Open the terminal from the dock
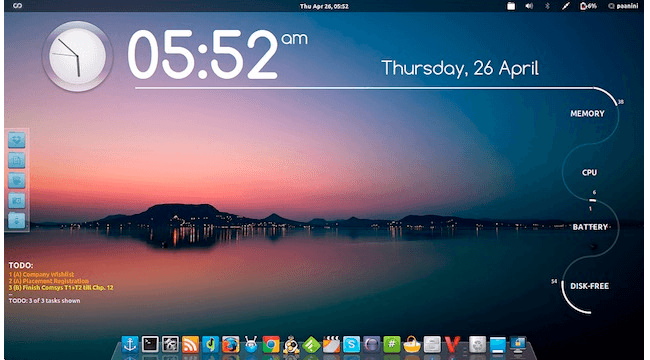Viewport: 650px width, 360px height. click(150, 344)
